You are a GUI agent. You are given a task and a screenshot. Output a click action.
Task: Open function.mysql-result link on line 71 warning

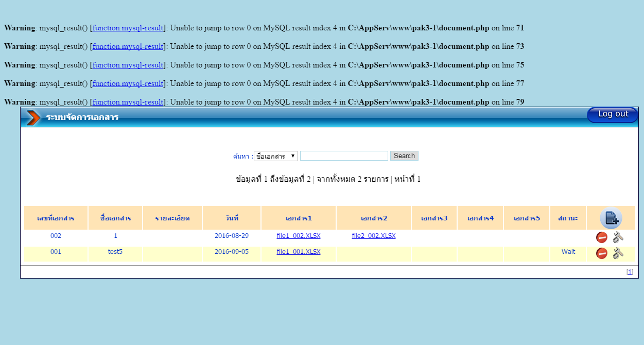(x=128, y=28)
